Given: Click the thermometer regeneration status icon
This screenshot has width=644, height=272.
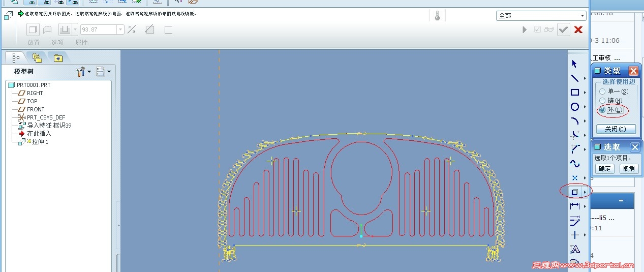Looking at the screenshot, I should (x=437, y=15).
